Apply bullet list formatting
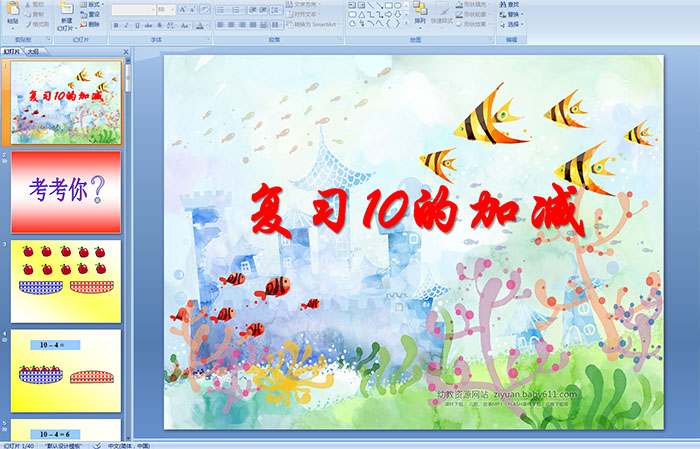 222,10
